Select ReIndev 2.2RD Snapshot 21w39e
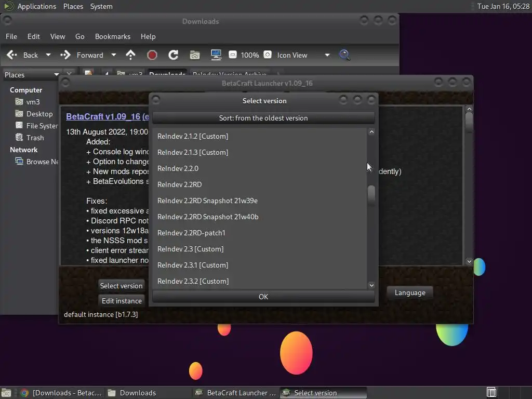Viewport: 532px width, 399px height. pos(260,201)
